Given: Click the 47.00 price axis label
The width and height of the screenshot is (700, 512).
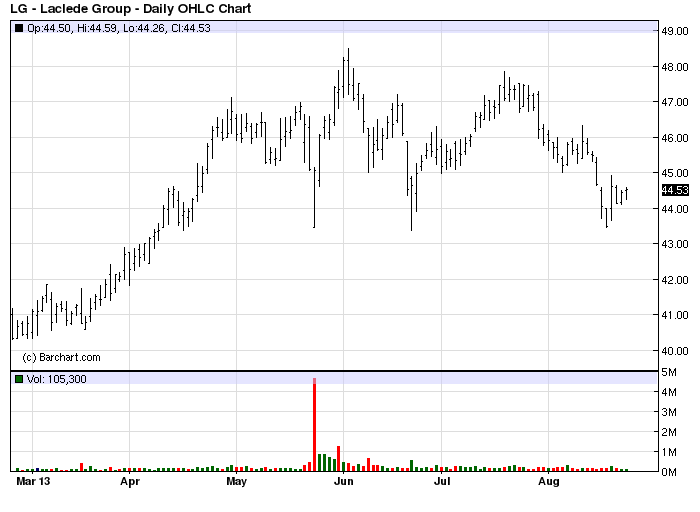Looking at the screenshot, I should 675,102.
